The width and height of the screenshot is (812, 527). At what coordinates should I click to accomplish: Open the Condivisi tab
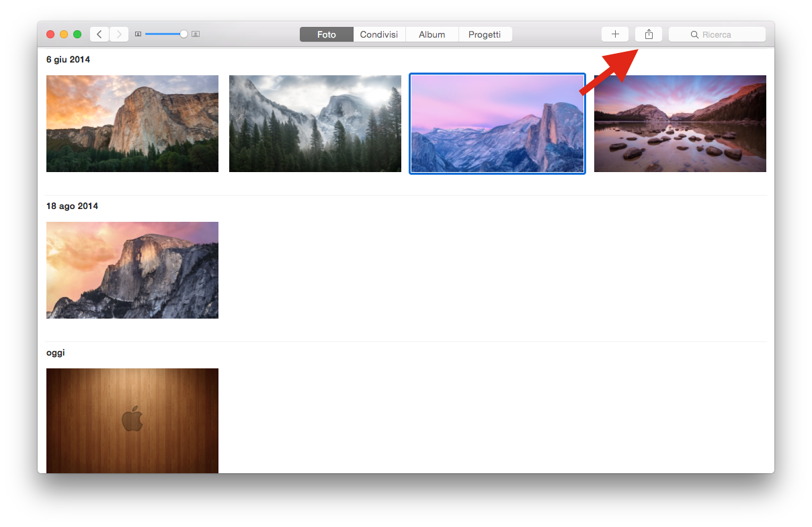pyautogui.click(x=379, y=34)
